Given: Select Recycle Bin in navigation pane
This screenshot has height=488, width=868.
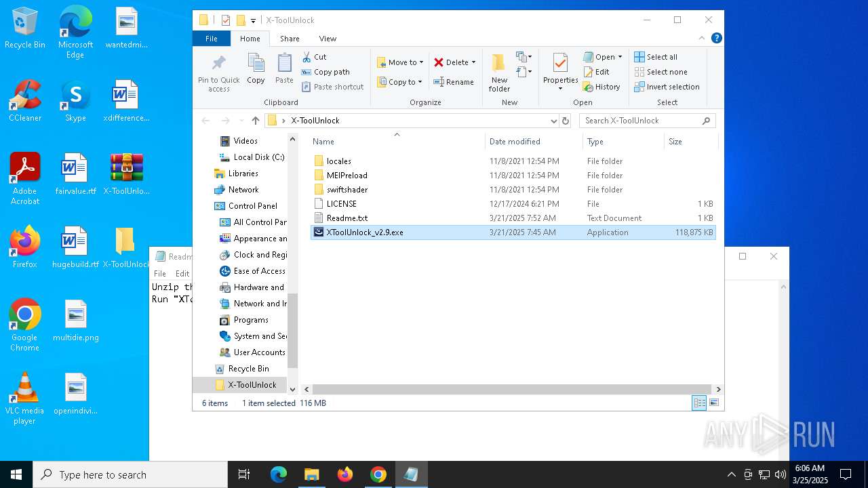Looking at the screenshot, I should tap(248, 369).
